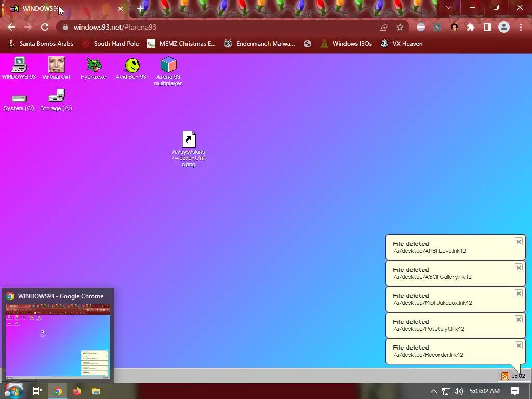The image size is (532, 399).
Task: Click the grey S extension icon
Action: pos(437,27)
